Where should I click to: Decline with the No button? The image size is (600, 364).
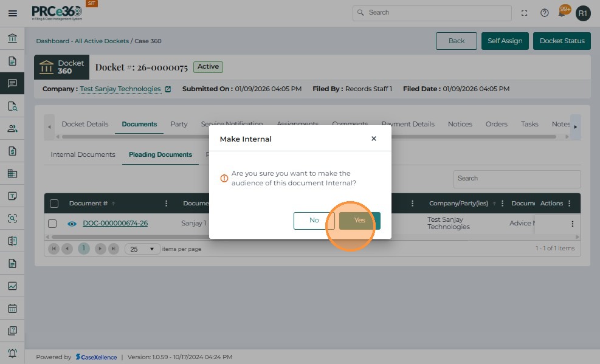314,221
